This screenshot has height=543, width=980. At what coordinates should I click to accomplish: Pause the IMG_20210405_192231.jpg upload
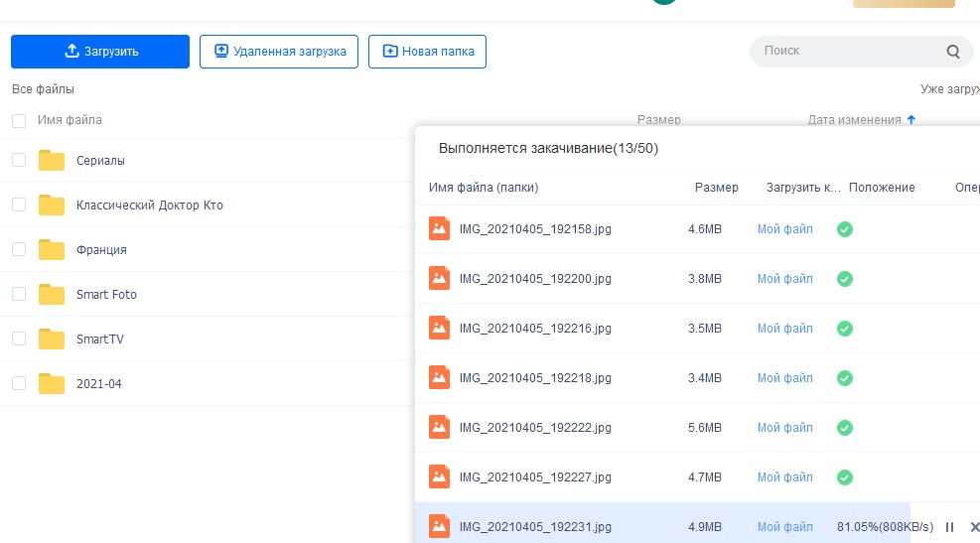949,527
